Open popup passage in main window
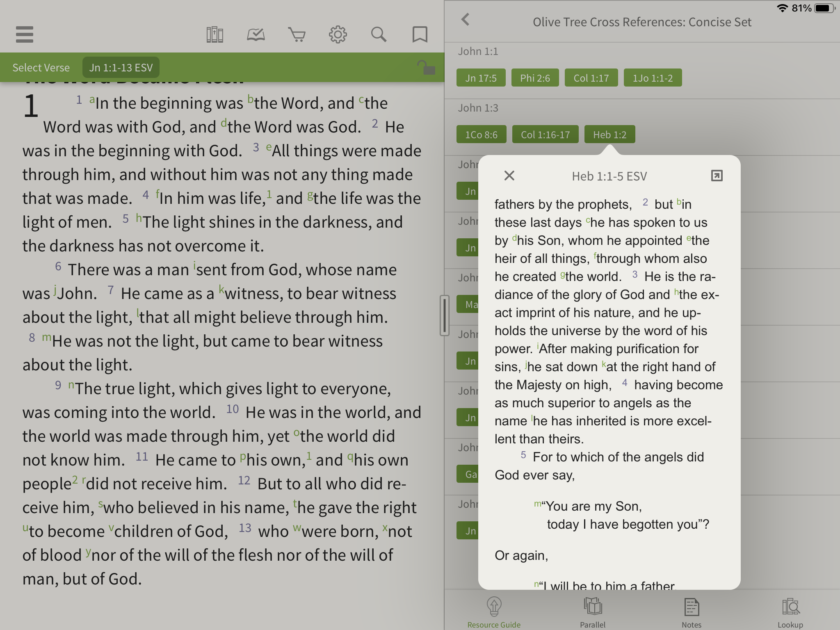This screenshot has width=840, height=630. click(717, 176)
